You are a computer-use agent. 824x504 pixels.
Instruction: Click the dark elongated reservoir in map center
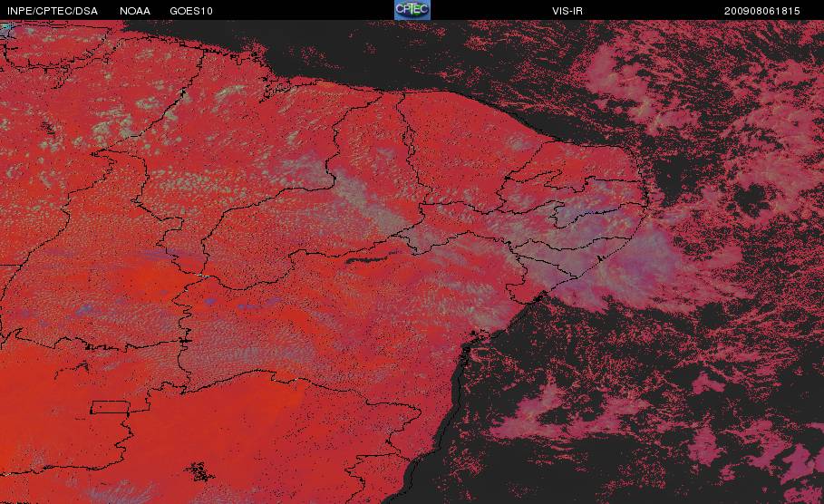click(x=372, y=258)
